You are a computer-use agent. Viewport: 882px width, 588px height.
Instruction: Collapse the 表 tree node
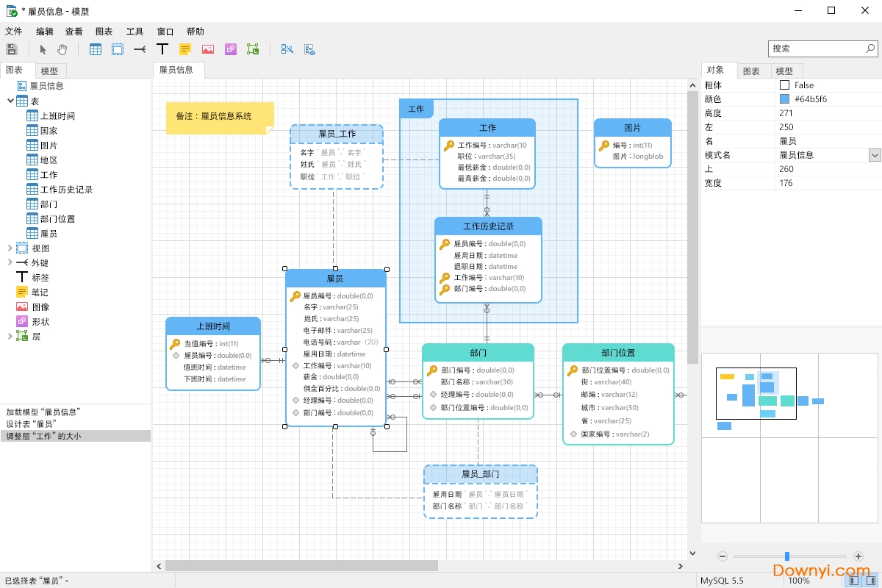coord(10,101)
